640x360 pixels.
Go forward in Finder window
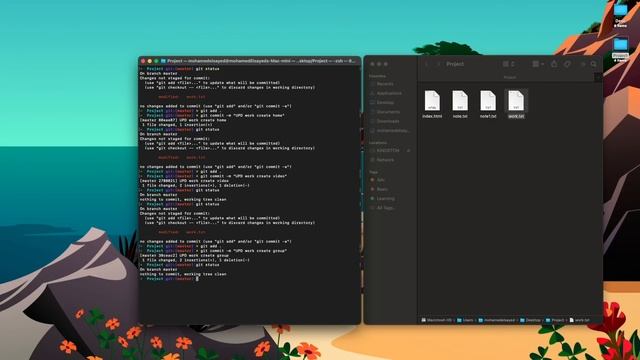coord(439,64)
